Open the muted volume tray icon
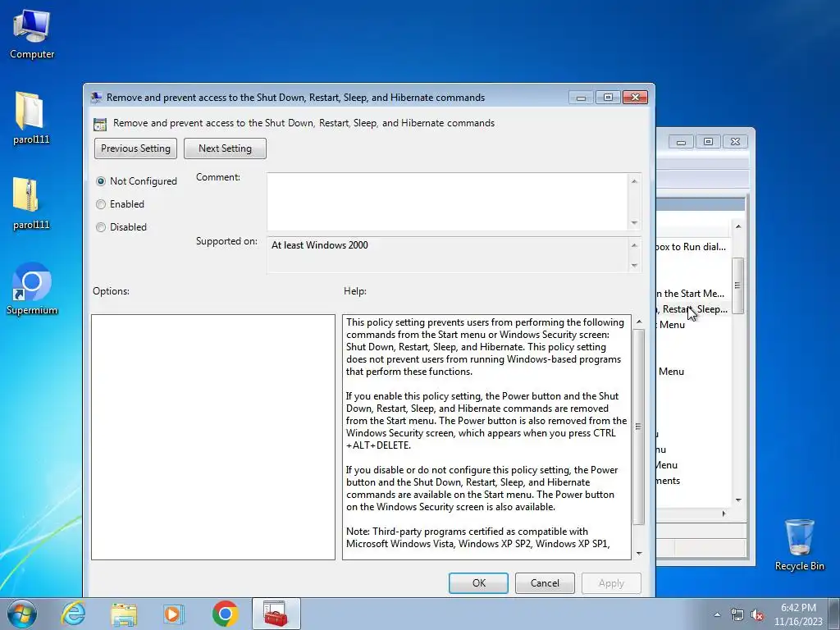The width and height of the screenshot is (840, 630). click(757, 614)
